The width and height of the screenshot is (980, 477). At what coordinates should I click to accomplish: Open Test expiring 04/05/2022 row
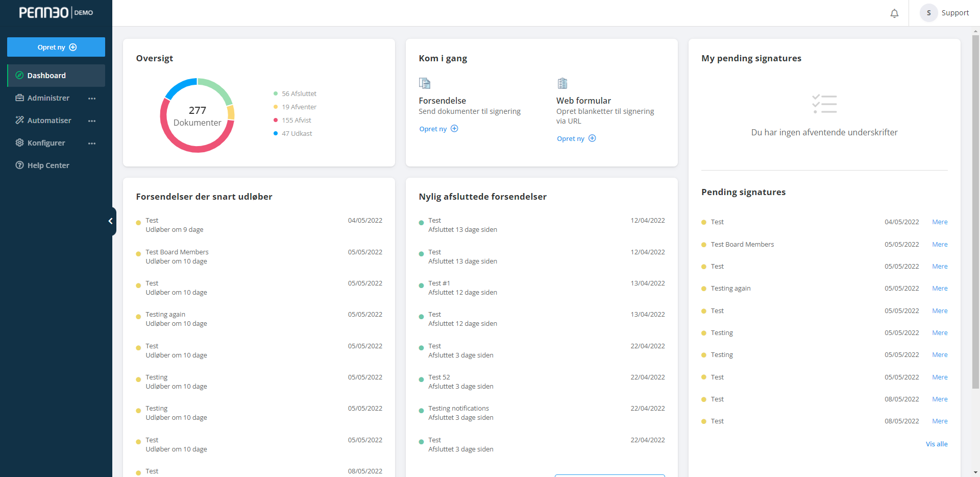[259, 225]
